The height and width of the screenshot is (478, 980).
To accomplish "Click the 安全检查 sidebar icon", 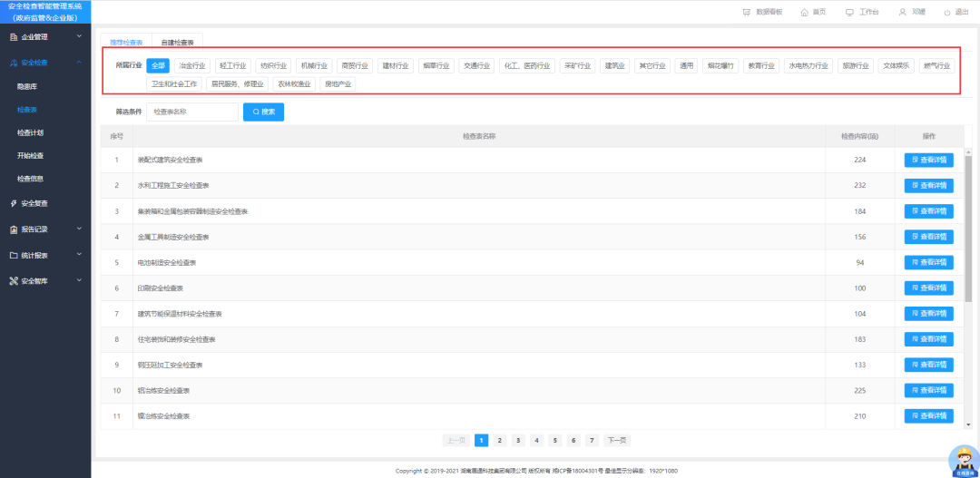I will pyautogui.click(x=14, y=63).
